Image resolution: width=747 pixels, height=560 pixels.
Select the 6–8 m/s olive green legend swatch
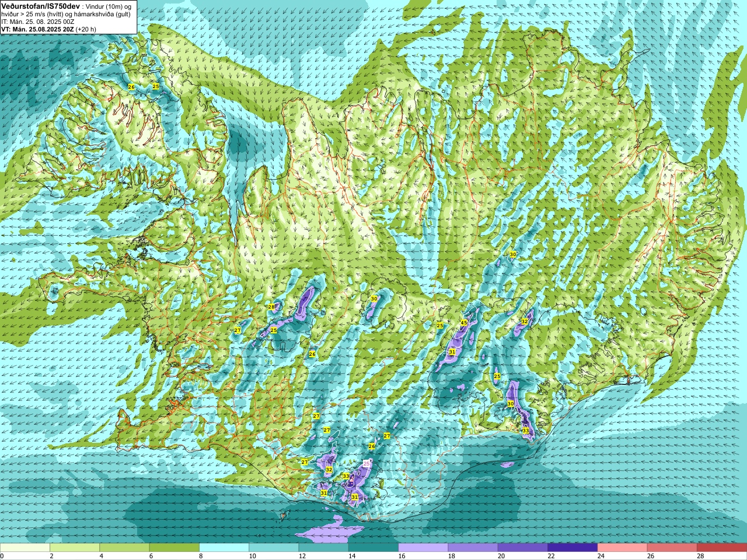click(174, 548)
